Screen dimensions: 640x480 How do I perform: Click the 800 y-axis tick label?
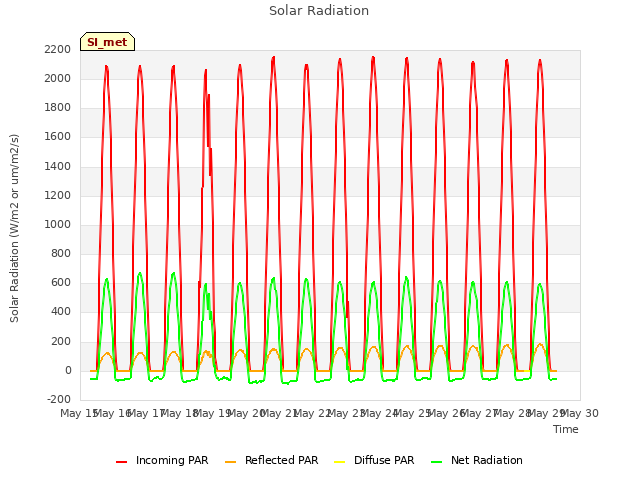tap(61, 253)
